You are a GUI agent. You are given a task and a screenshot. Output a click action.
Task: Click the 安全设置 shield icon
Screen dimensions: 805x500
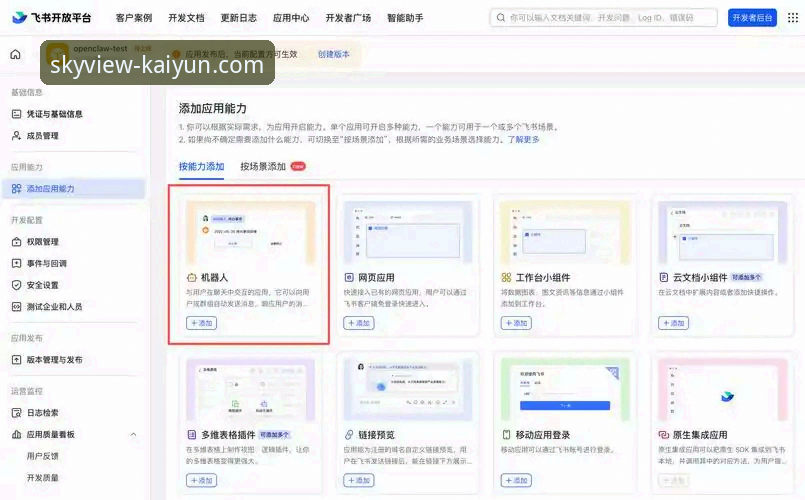[x=16, y=285]
